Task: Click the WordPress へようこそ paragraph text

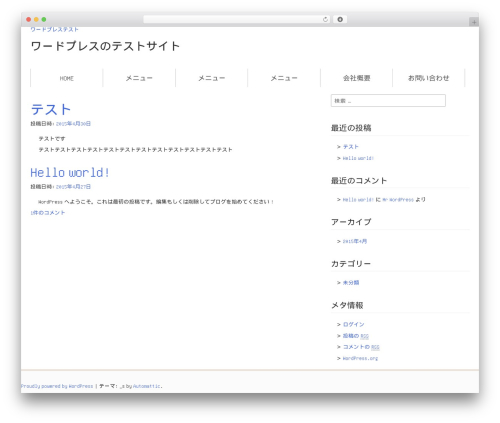Action: tap(156, 202)
